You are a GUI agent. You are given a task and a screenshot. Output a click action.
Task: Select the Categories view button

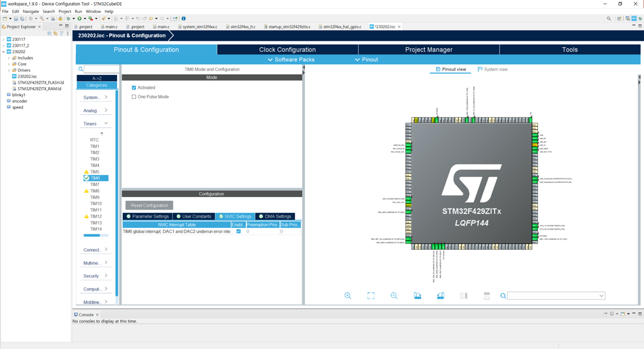coord(97,85)
